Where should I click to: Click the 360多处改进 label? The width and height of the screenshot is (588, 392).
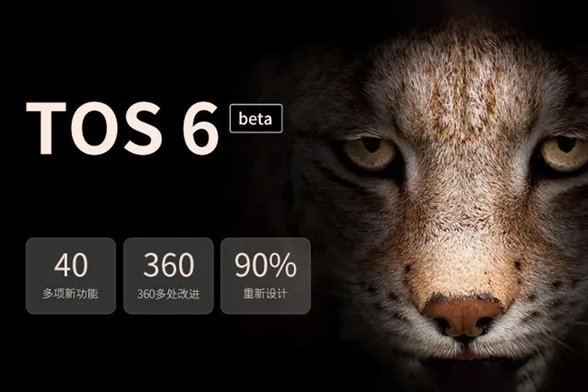click(168, 293)
